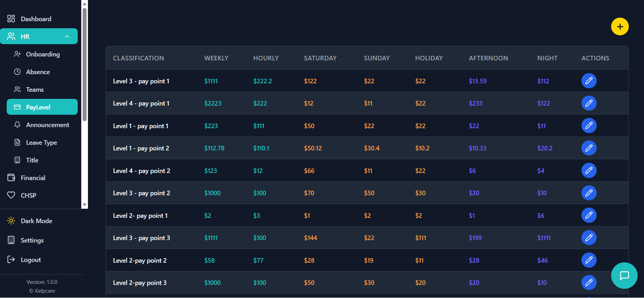The image size is (644, 298).
Task: Open CHSP menu item
Action: (39, 195)
